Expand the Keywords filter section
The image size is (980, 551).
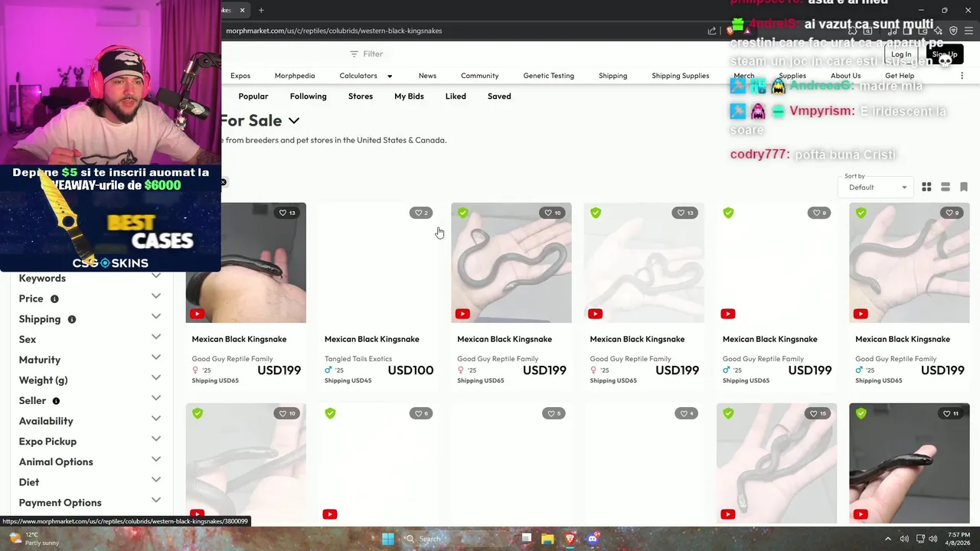coord(156,275)
